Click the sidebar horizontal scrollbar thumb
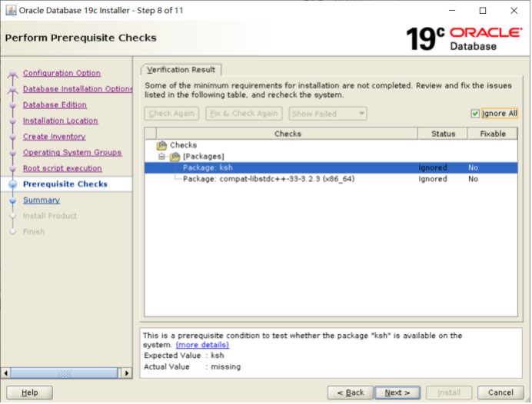 (64, 373)
